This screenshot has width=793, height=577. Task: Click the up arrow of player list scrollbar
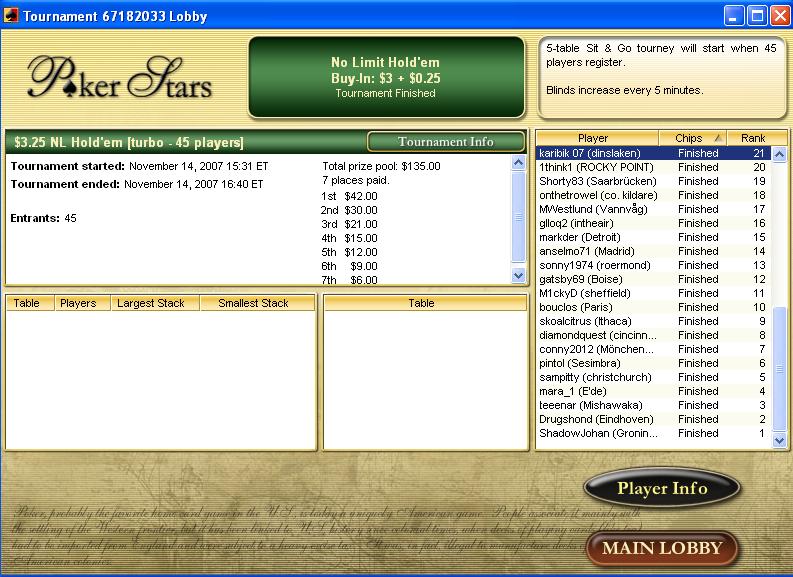[779, 154]
